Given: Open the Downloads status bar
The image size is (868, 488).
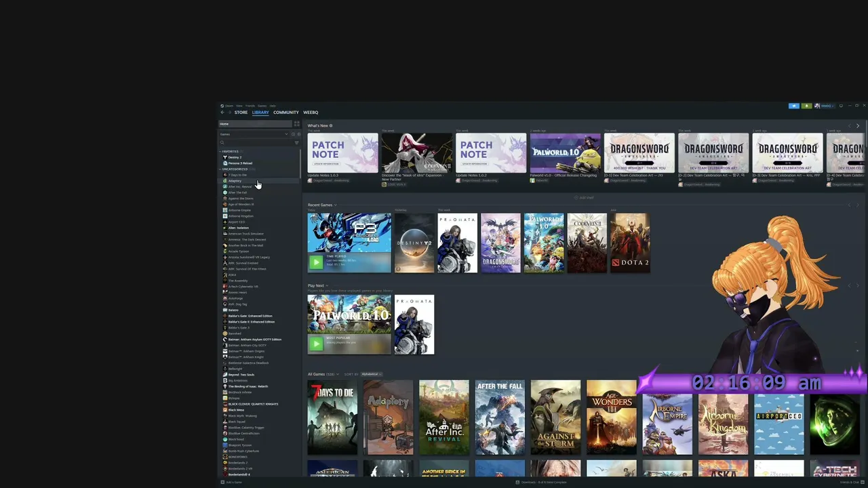Looking at the screenshot, I should 540,482.
